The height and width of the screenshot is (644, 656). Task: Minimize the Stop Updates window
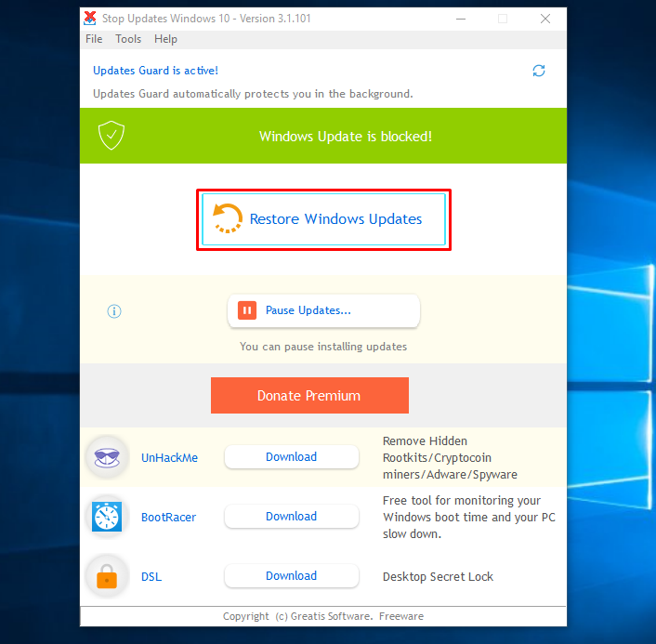[x=461, y=19]
